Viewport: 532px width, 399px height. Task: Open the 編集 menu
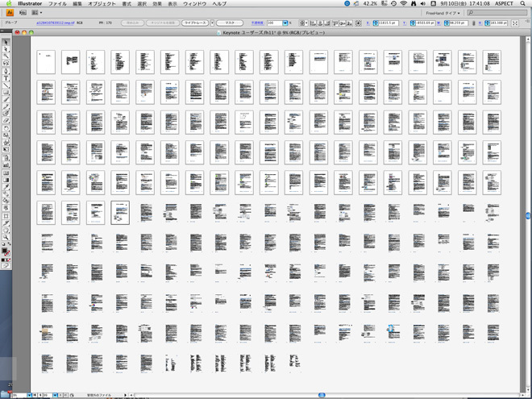point(77,4)
